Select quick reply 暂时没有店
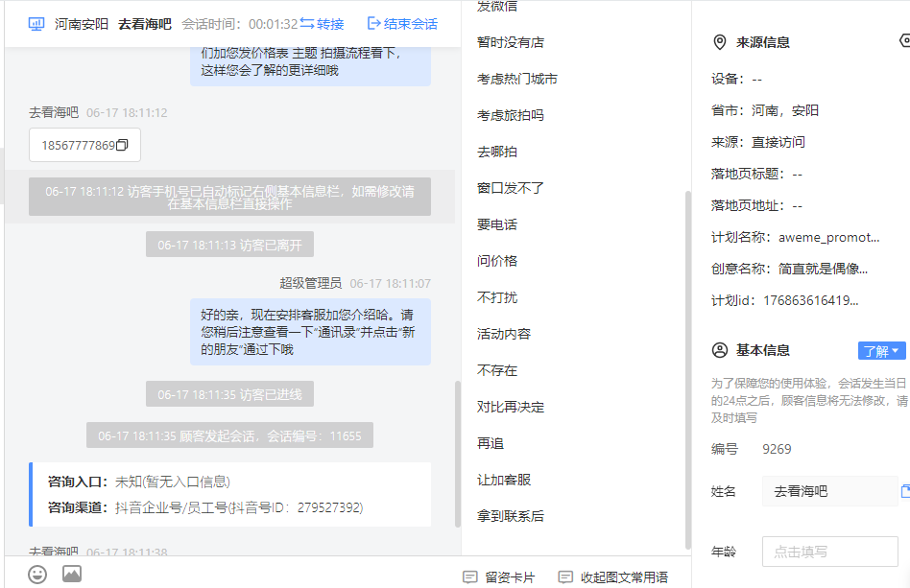 (511, 42)
